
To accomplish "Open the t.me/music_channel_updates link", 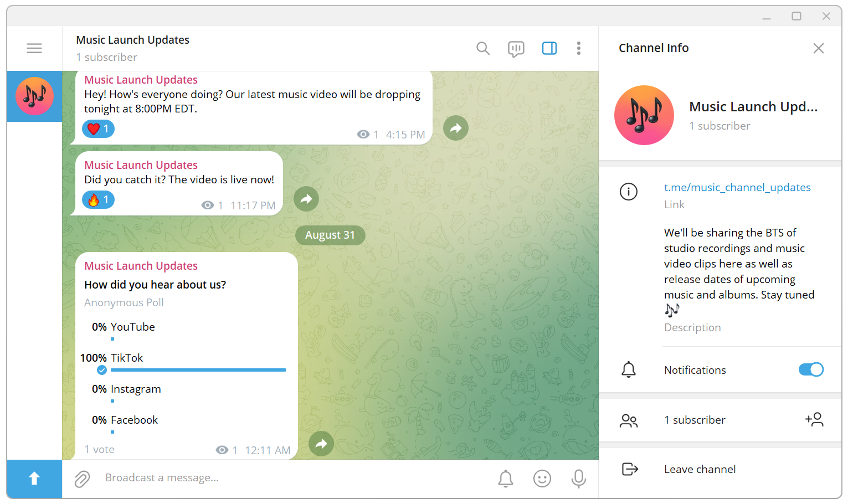I will click(737, 187).
